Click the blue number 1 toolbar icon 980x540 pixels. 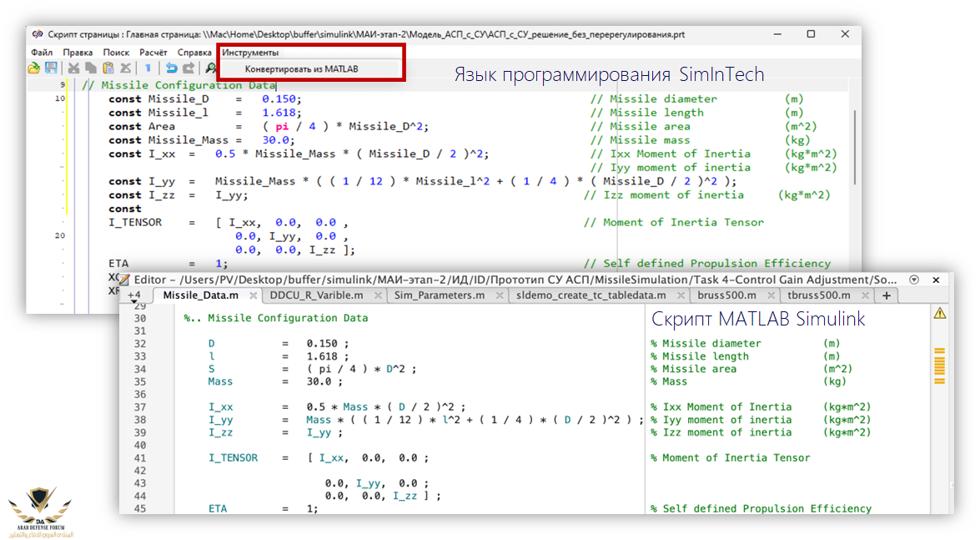148,68
